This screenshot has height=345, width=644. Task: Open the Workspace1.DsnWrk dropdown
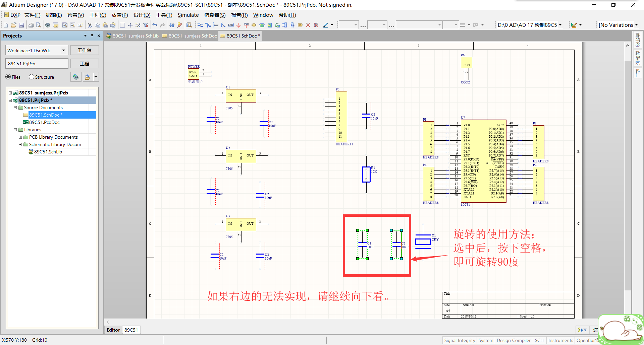point(63,50)
